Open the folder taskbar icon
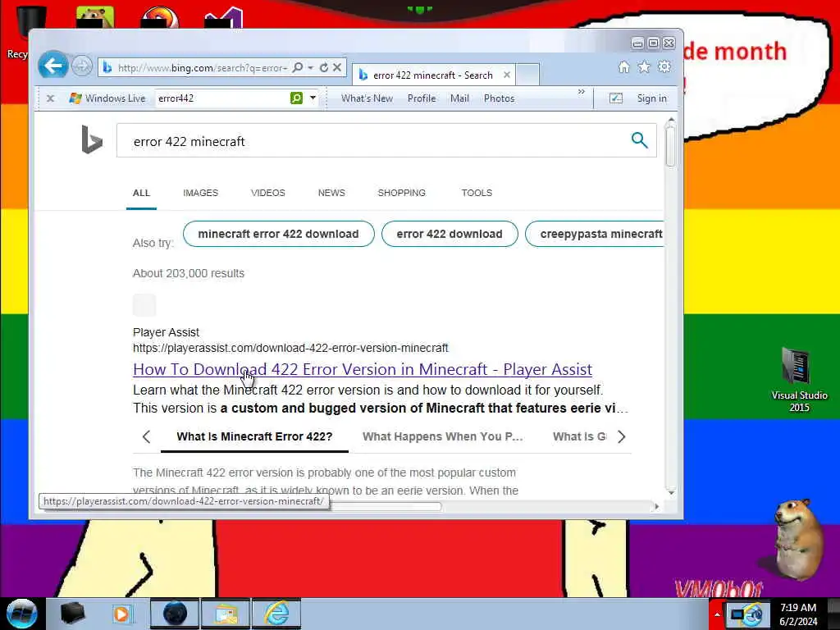Screen dimensions: 840x630 click(226, 614)
